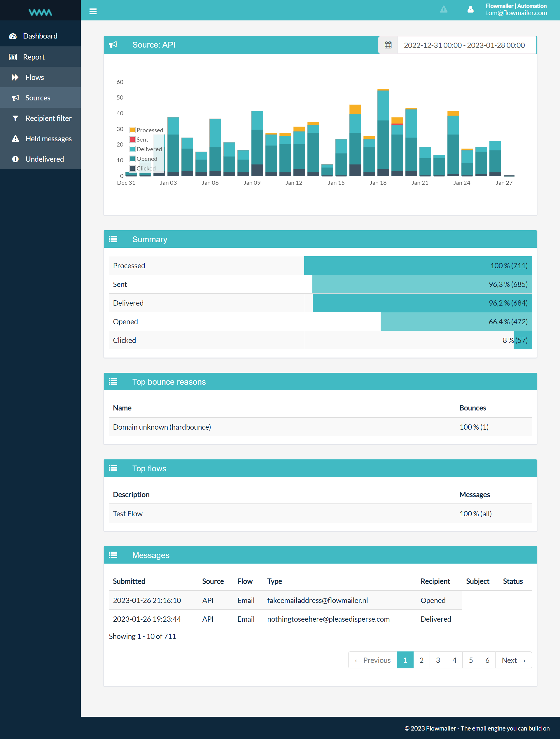Viewport: 560px width, 739px height.
Task: Go to the Flows section
Action: coord(41,77)
